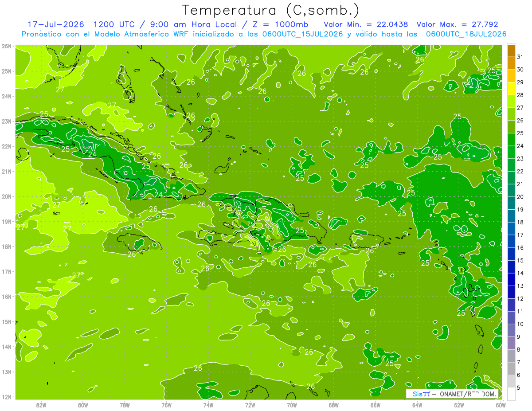Click the 10 value on the color scale
The width and height of the screenshot is (532, 411).
[520, 324]
